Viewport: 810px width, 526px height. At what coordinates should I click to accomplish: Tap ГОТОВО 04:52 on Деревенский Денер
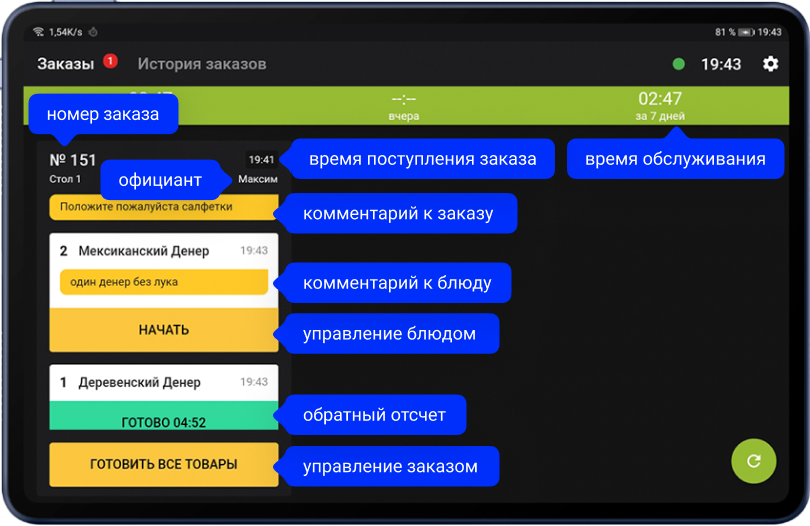164,416
